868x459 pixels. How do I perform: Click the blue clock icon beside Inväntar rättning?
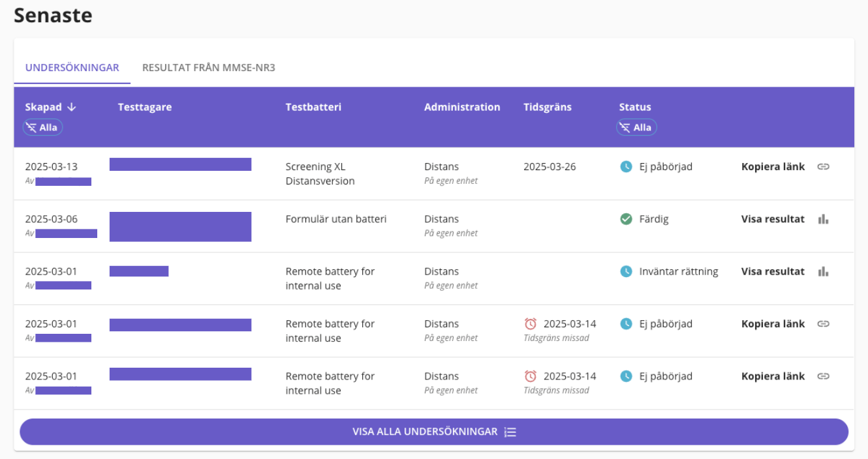(626, 271)
